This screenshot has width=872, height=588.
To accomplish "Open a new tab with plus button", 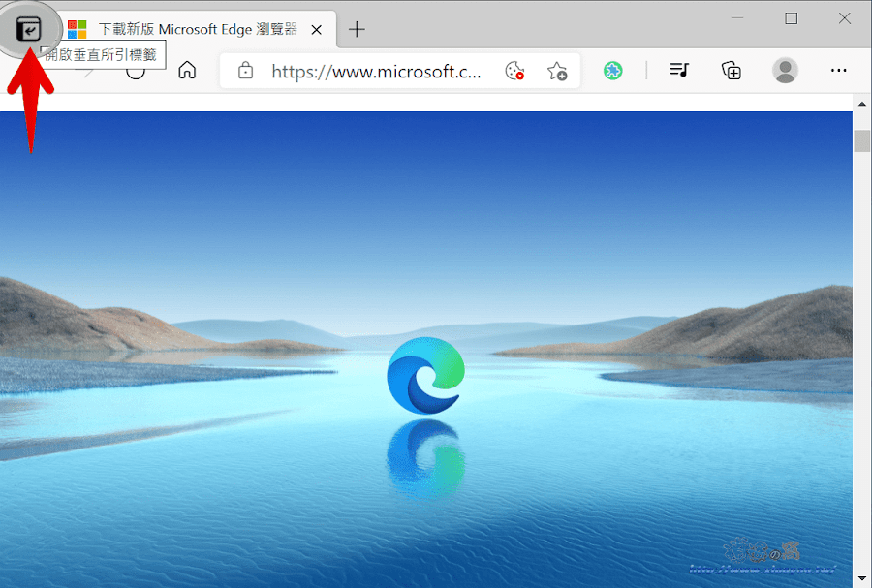I will coord(357,29).
